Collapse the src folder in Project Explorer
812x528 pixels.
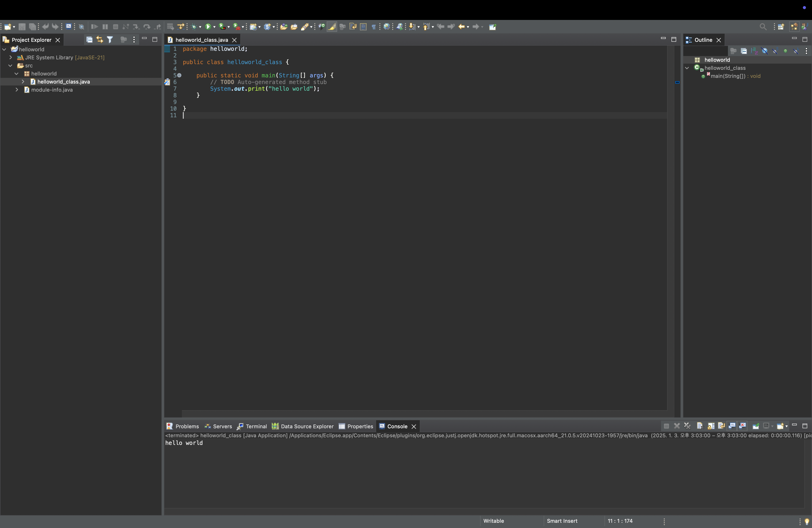pos(11,66)
